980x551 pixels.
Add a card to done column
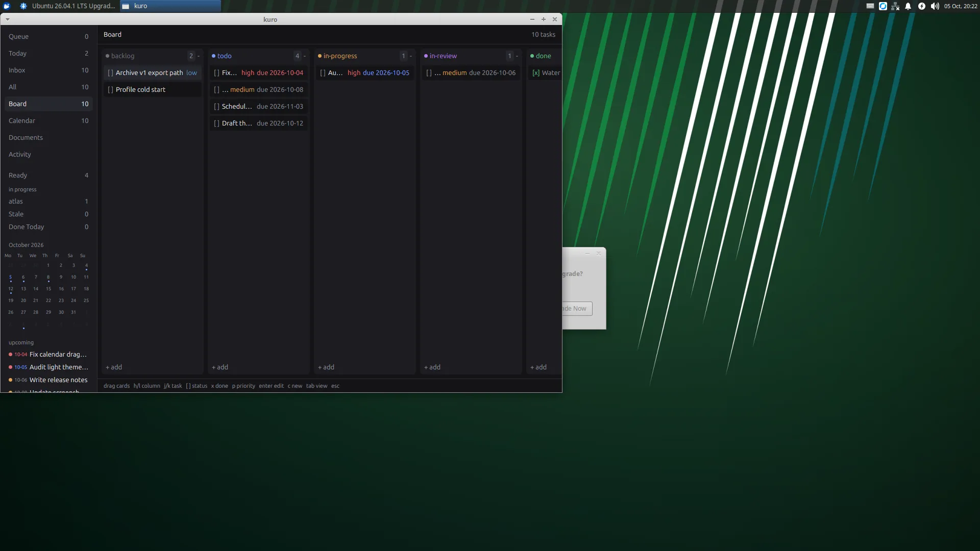tap(538, 367)
